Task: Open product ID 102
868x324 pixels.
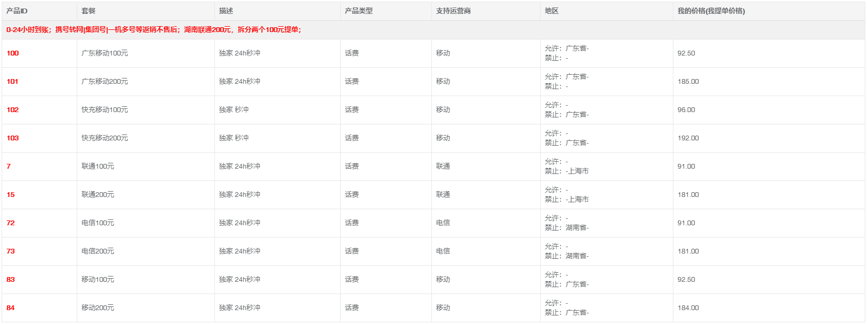Action: (13, 110)
